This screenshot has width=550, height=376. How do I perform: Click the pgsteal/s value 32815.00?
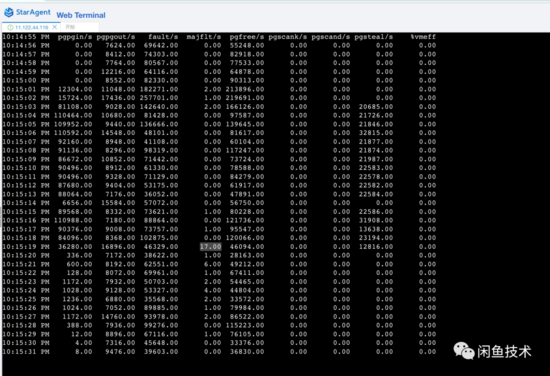(376, 133)
